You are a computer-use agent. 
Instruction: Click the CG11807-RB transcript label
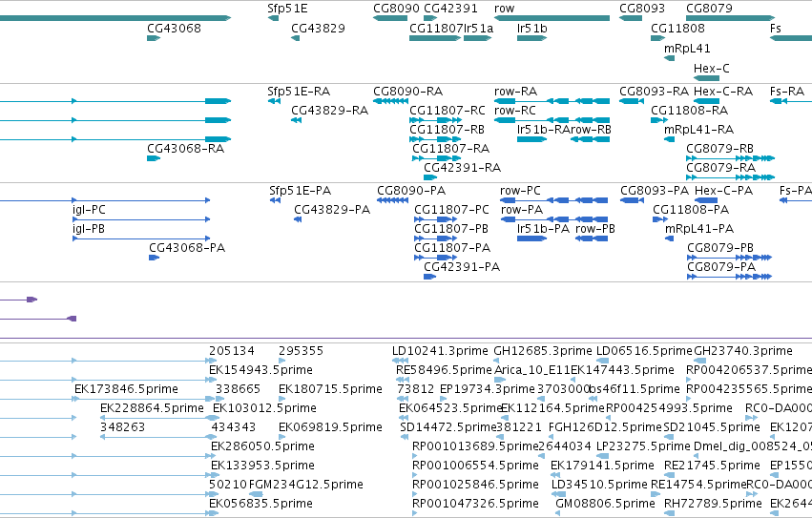tap(447, 130)
